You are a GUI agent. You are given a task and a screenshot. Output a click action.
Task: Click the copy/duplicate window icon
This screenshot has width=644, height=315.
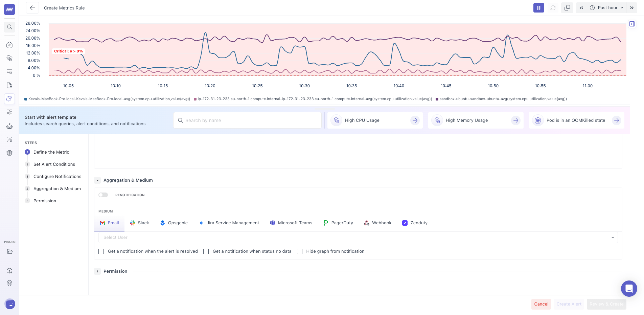coord(567,8)
